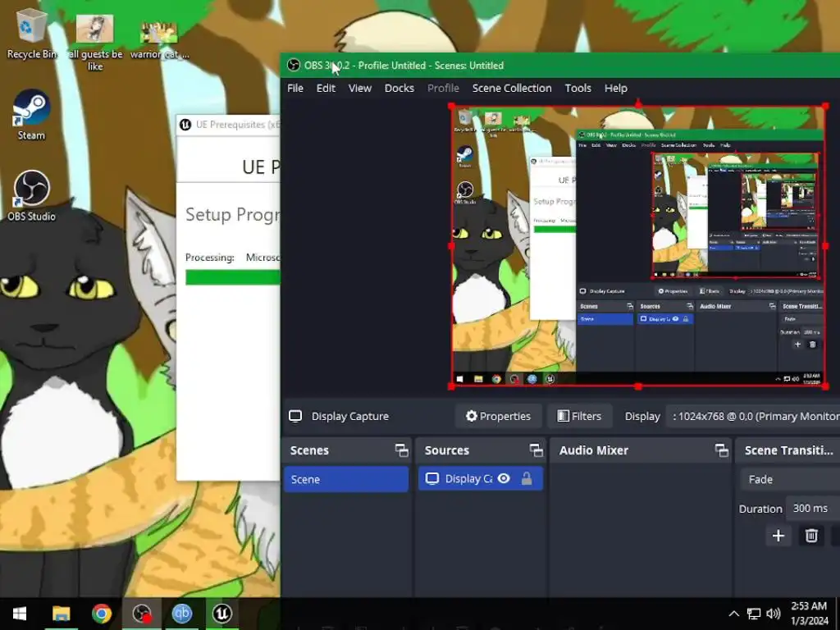Select the OBS Studio desktop shortcut

pos(31,196)
